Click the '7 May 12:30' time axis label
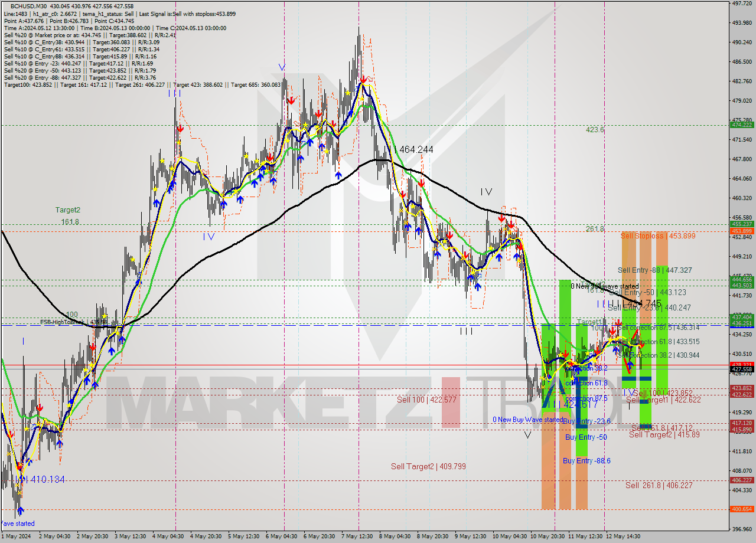This screenshot has height=543, width=756. (x=357, y=537)
